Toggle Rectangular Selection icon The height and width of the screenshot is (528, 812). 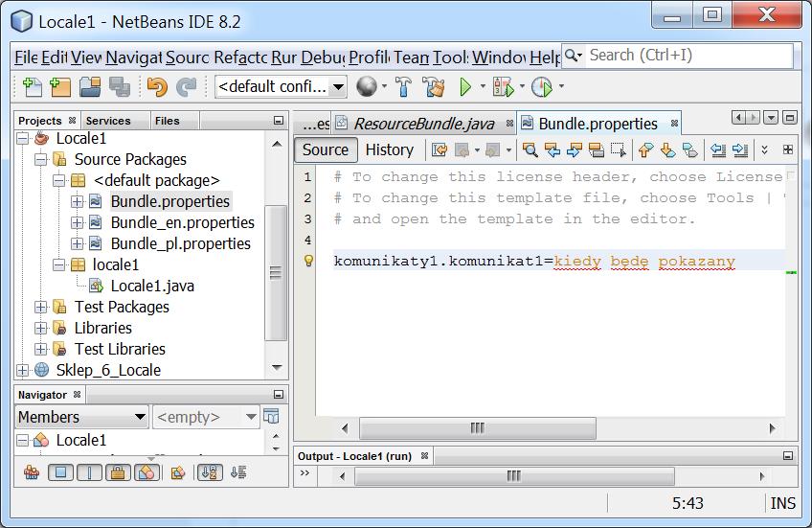coord(619,150)
